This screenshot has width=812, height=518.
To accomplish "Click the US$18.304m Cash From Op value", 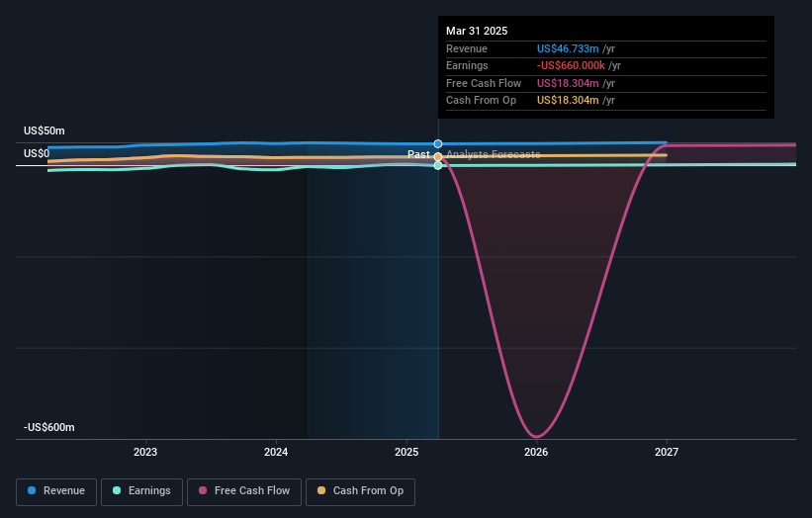I will click(x=568, y=101).
